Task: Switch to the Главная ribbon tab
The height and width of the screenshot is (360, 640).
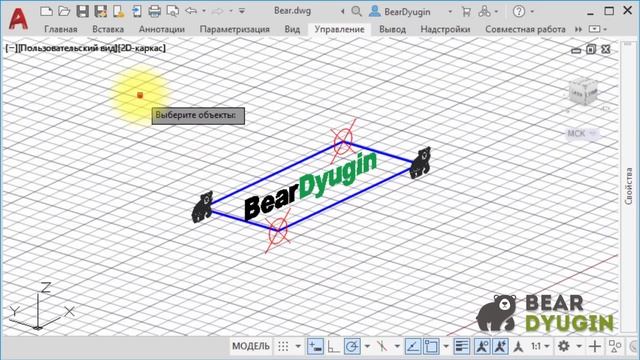Action: [61, 29]
